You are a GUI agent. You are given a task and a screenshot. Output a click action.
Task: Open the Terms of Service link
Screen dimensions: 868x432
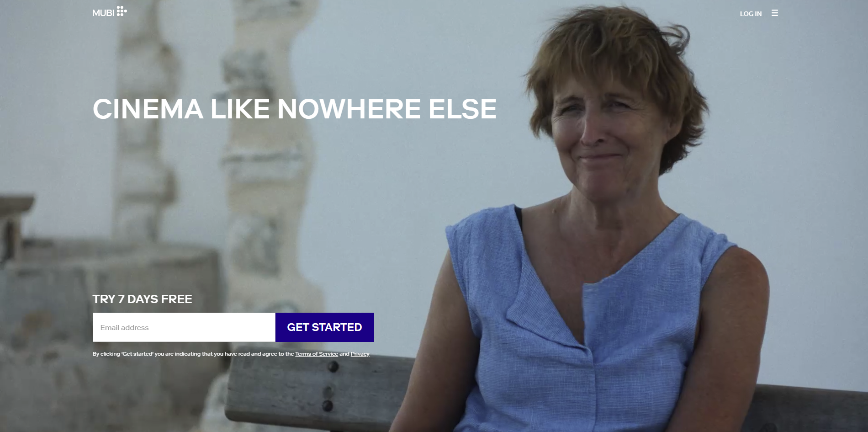pyautogui.click(x=317, y=354)
